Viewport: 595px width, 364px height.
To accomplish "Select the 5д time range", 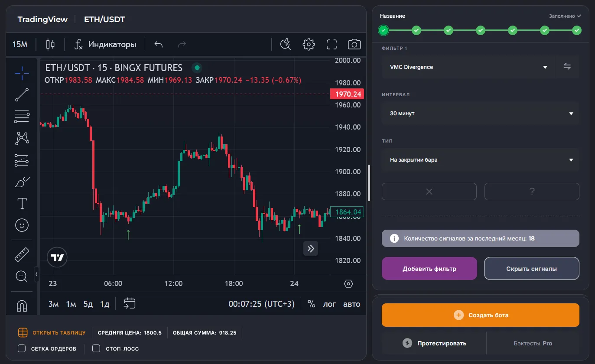I will tap(88, 304).
